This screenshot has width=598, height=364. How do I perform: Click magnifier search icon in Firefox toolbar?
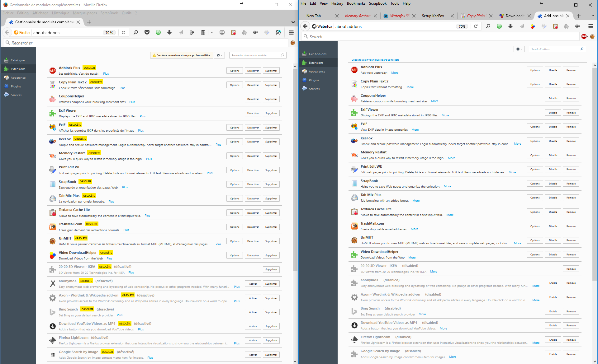[136, 32]
